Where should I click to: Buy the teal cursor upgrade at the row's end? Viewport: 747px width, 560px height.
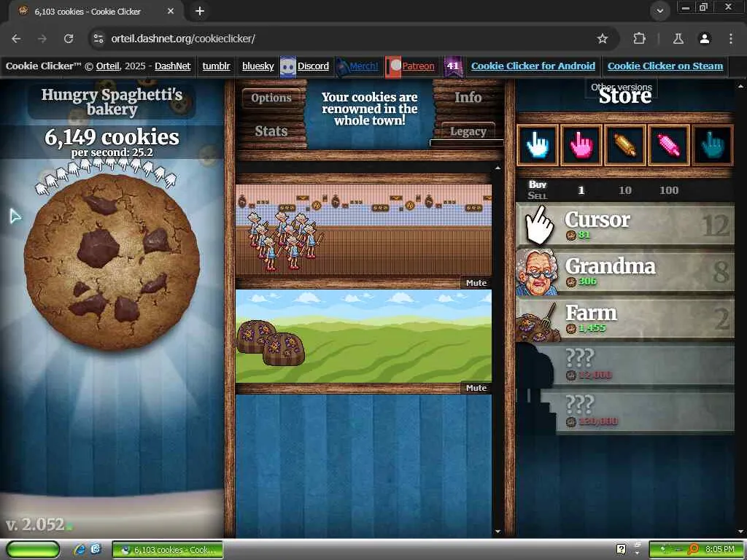(x=713, y=145)
